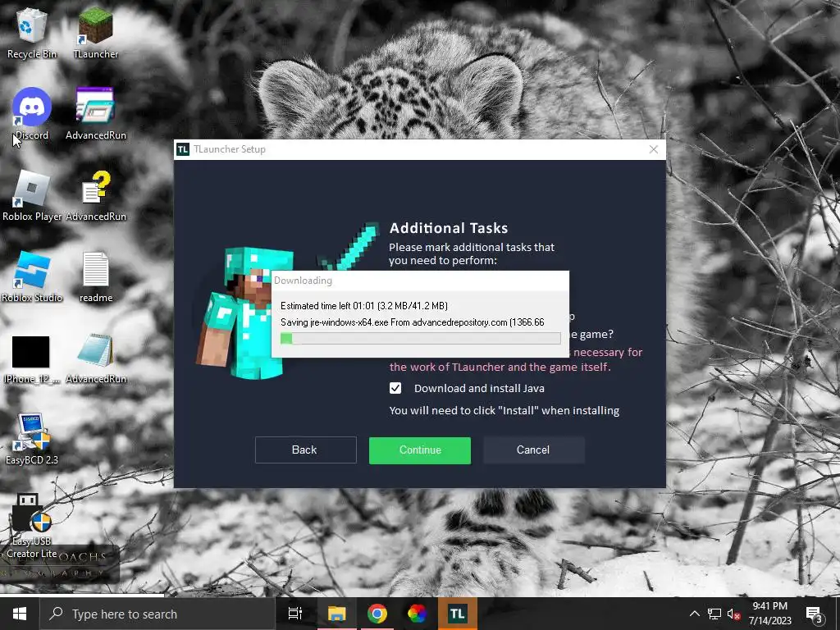The height and width of the screenshot is (630, 840).
Task: Show hidden system tray icons
Action: click(x=694, y=614)
